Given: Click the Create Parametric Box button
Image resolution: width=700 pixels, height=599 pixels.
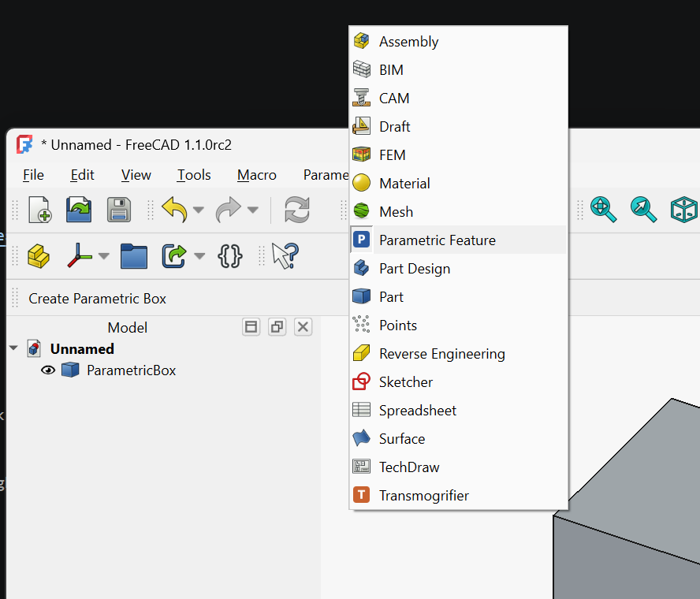Looking at the screenshot, I should pyautogui.click(x=97, y=299).
